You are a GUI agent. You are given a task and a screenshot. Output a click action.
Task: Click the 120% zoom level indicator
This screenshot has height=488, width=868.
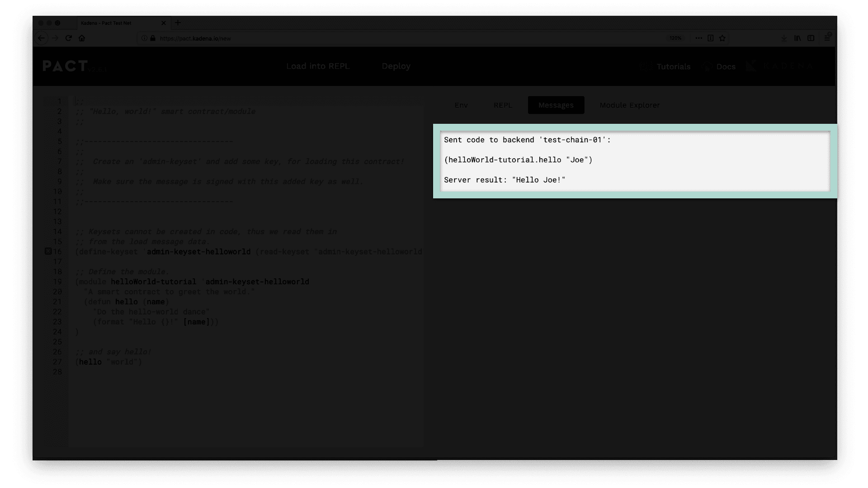point(675,38)
